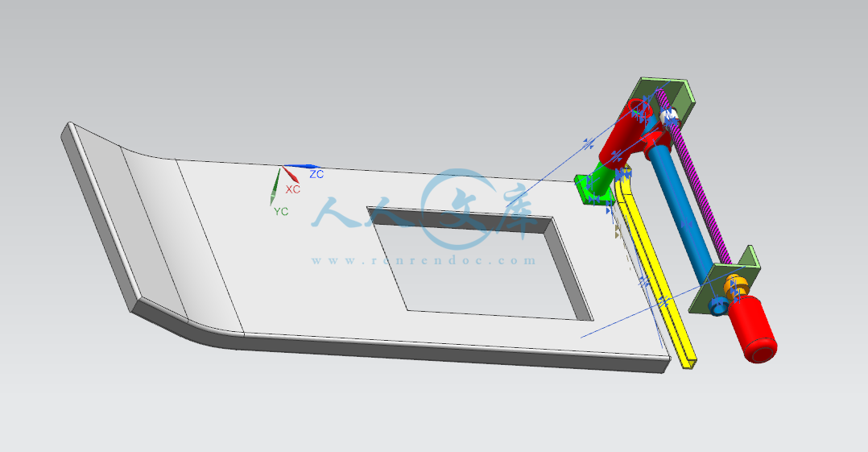
Task: Click the XC axis label
Action: (293, 189)
